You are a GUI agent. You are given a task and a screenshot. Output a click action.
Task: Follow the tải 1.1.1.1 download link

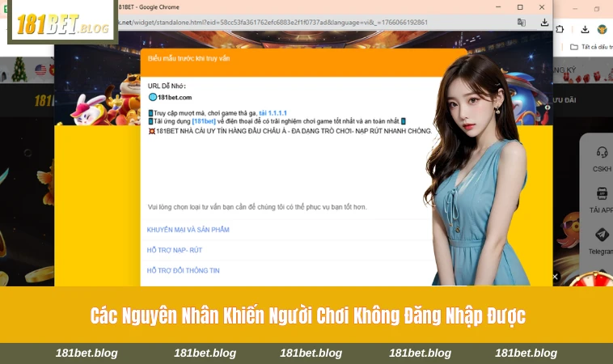(x=273, y=113)
